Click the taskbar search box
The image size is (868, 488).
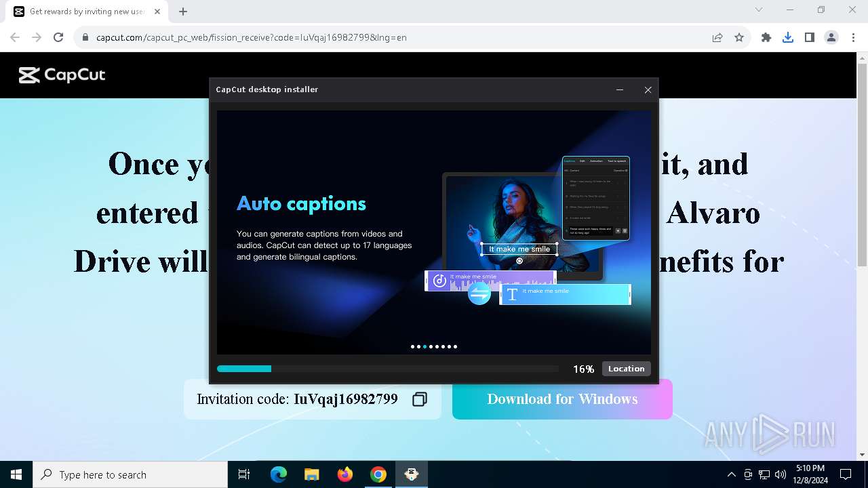130,474
